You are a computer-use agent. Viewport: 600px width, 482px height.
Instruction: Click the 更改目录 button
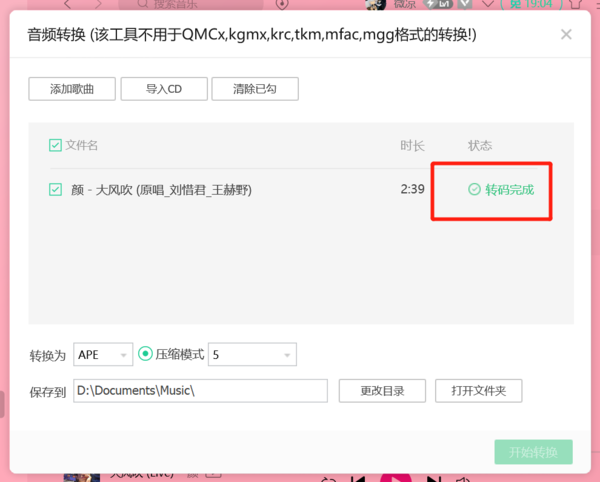[382, 391]
